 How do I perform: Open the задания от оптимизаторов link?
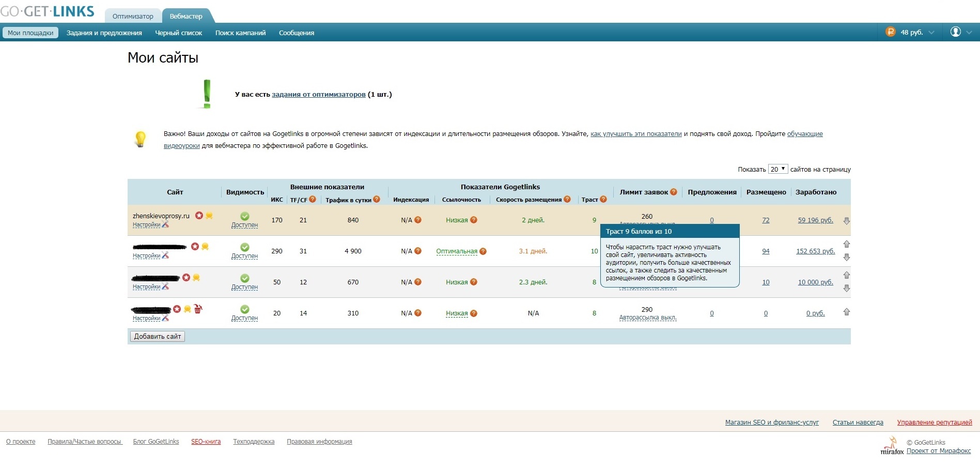point(318,94)
